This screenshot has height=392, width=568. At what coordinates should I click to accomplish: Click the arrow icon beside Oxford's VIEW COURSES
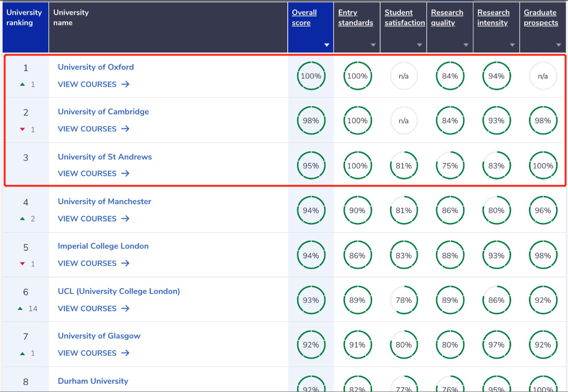[125, 84]
